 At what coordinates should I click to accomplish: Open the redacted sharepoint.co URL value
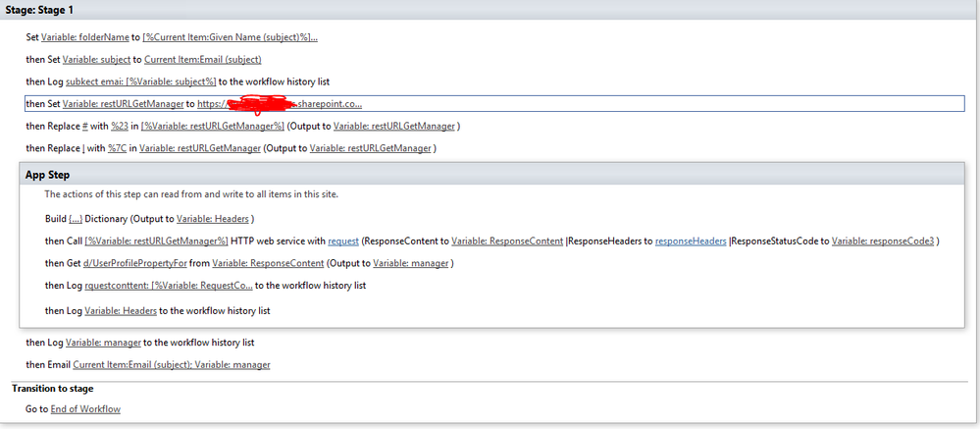point(280,104)
